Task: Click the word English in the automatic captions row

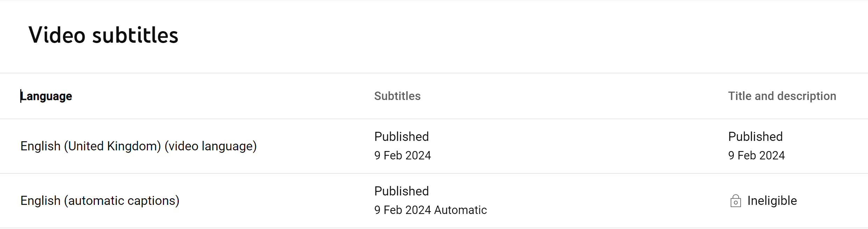Action: pos(41,201)
